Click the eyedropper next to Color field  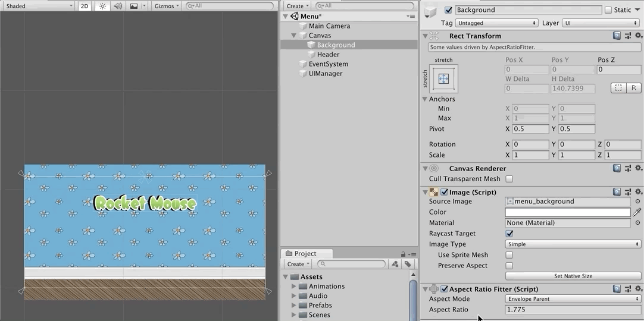637,212
